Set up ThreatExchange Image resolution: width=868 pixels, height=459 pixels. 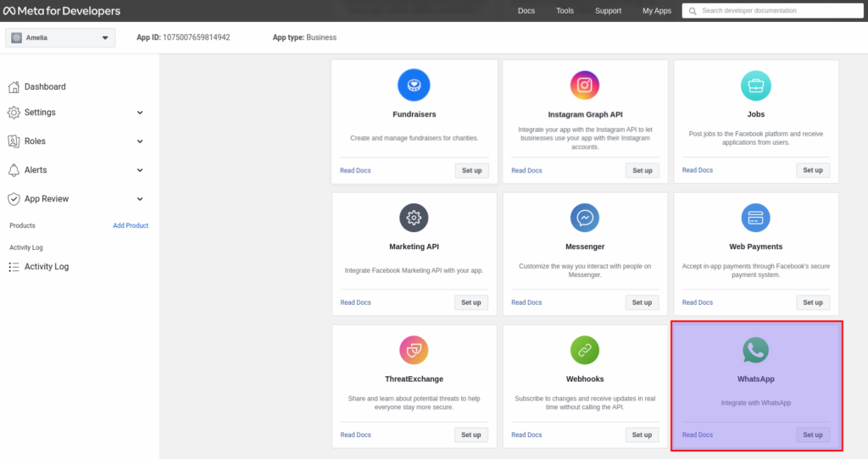(x=471, y=434)
